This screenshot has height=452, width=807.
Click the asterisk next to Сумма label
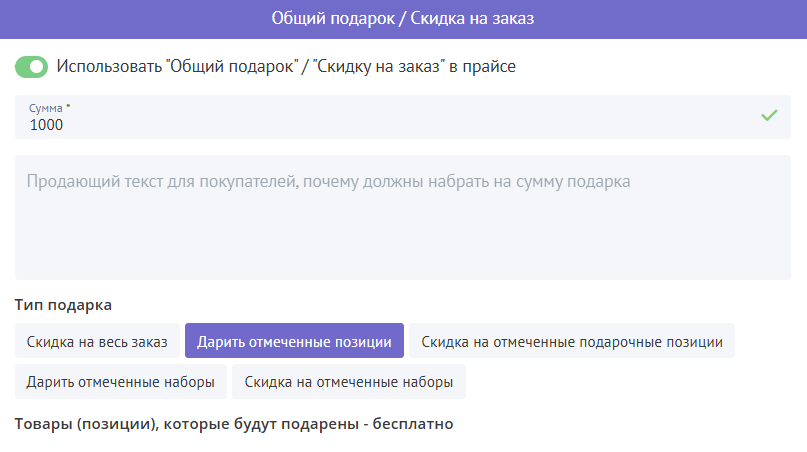click(68, 105)
